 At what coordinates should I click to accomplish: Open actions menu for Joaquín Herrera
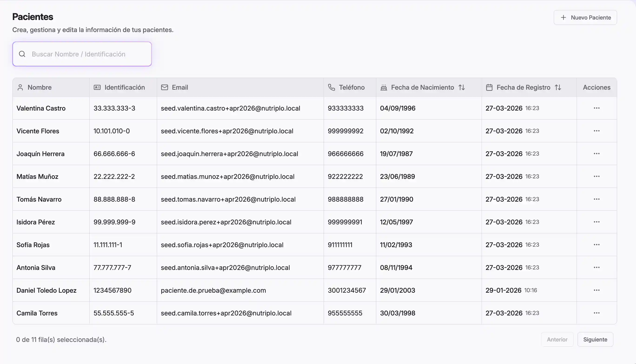596,154
